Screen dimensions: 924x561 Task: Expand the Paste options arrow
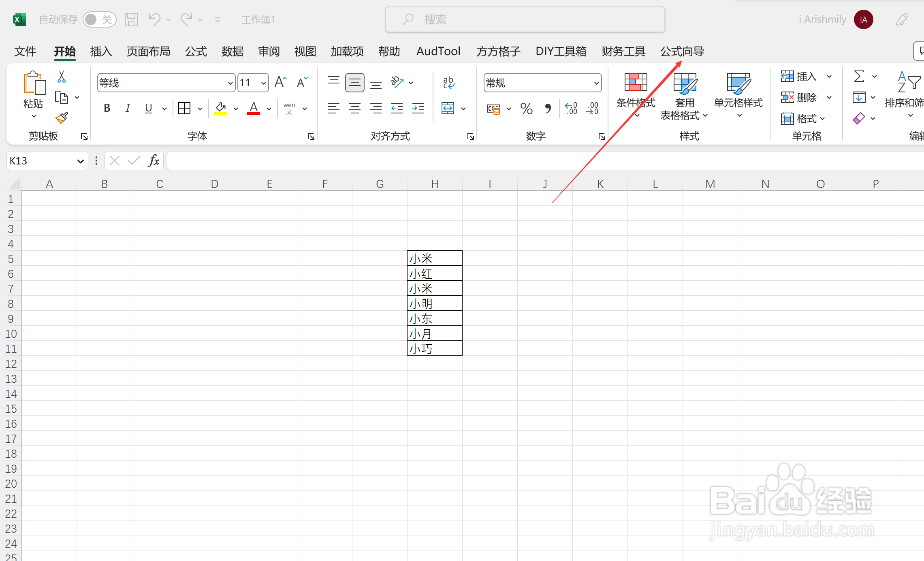point(34,116)
